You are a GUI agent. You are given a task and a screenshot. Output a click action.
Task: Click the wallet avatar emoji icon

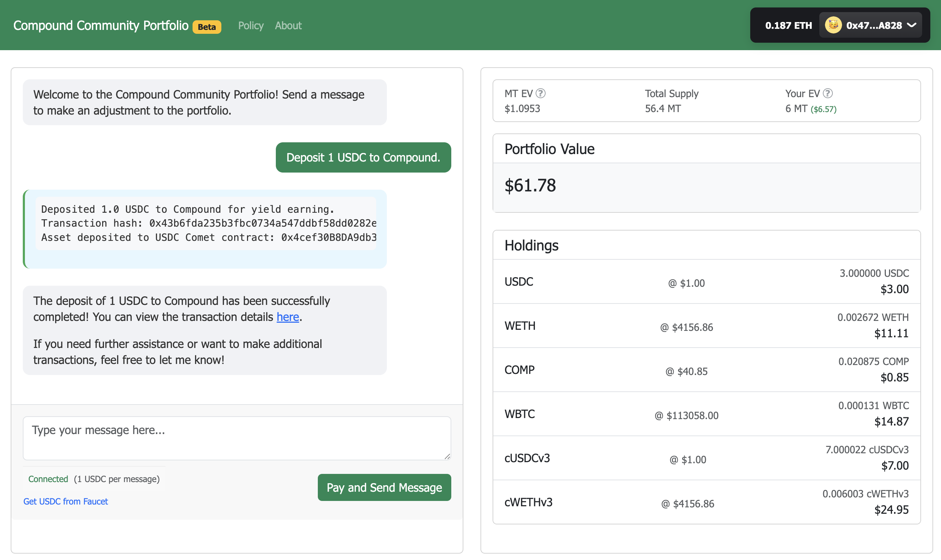(x=833, y=25)
